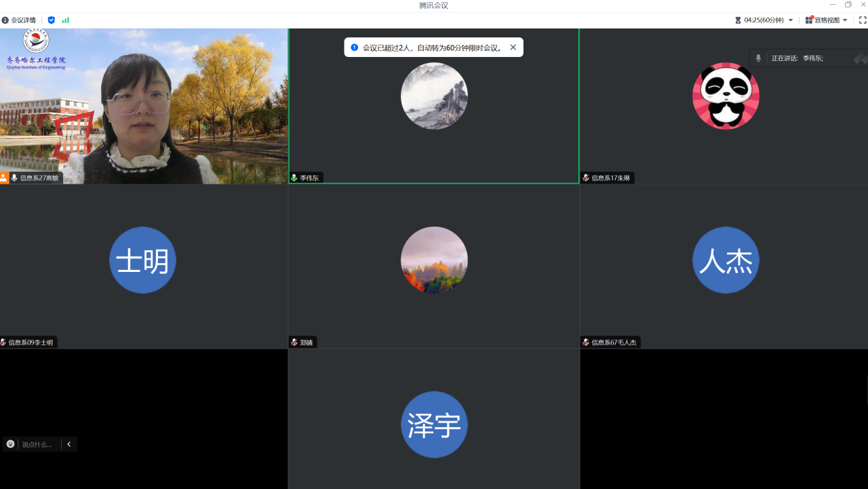Enter full screen mode

(863, 20)
